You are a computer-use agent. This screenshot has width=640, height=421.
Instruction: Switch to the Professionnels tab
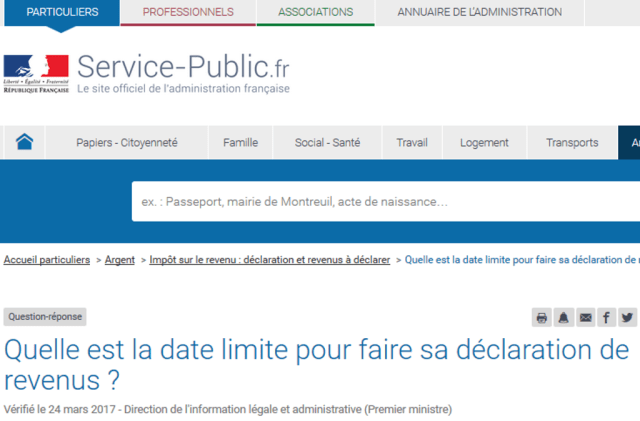pyautogui.click(x=188, y=12)
